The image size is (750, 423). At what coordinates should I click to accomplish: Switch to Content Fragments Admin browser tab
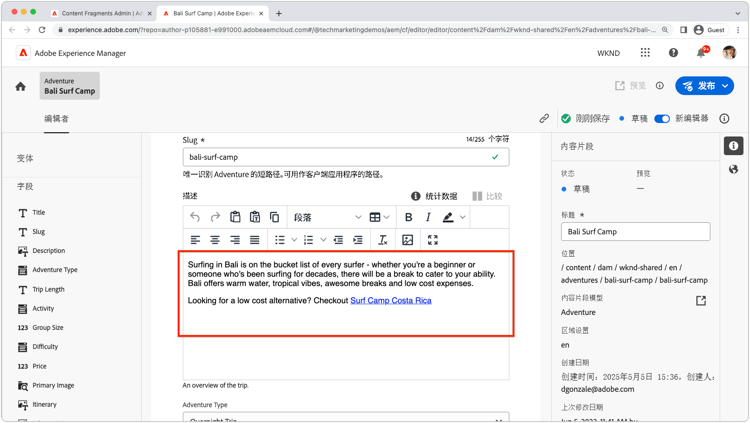(101, 13)
